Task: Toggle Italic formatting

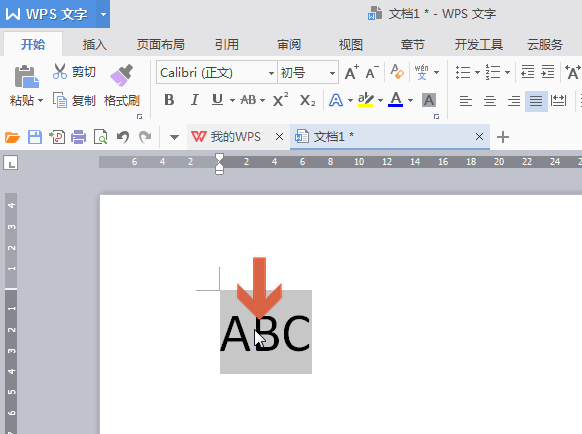Action: point(194,100)
